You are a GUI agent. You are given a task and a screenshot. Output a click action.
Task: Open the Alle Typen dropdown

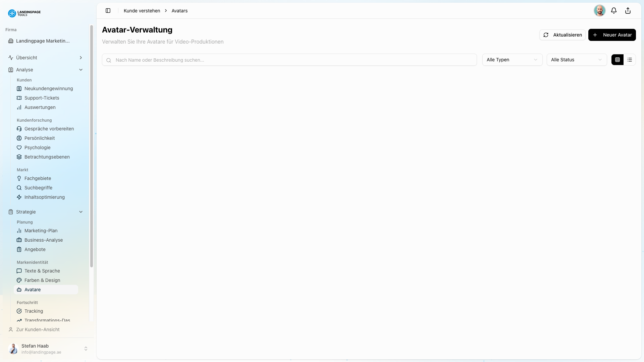512,60
